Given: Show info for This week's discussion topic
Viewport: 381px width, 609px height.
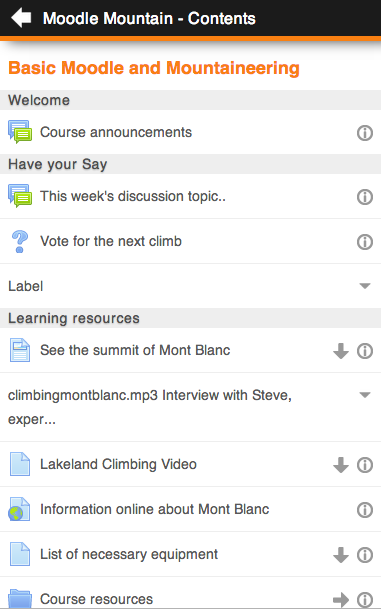Looking at the screenshot, I should pos(365,197).
